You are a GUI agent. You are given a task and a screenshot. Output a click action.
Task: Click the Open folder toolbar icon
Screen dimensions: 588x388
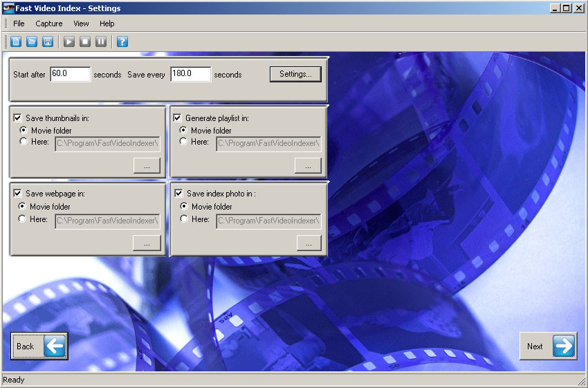coord(32,41)
